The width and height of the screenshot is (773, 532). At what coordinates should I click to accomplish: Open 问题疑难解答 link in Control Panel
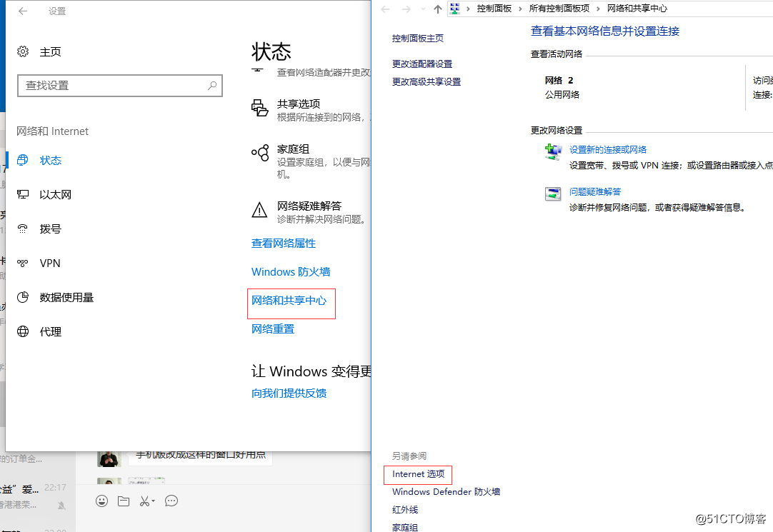click(x=595, y=191)
